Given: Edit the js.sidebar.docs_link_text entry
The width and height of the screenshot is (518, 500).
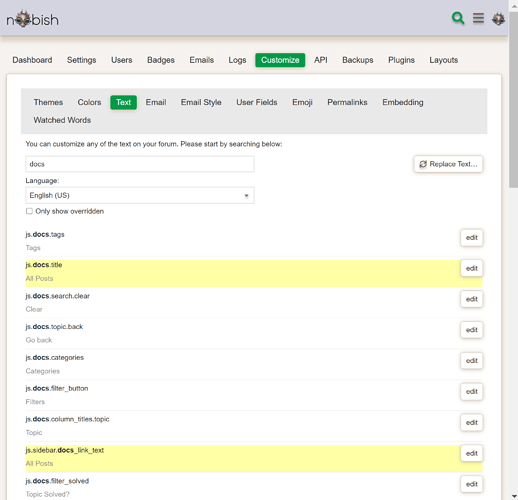Looking at the screenshot, I should (x=472, y=453).
